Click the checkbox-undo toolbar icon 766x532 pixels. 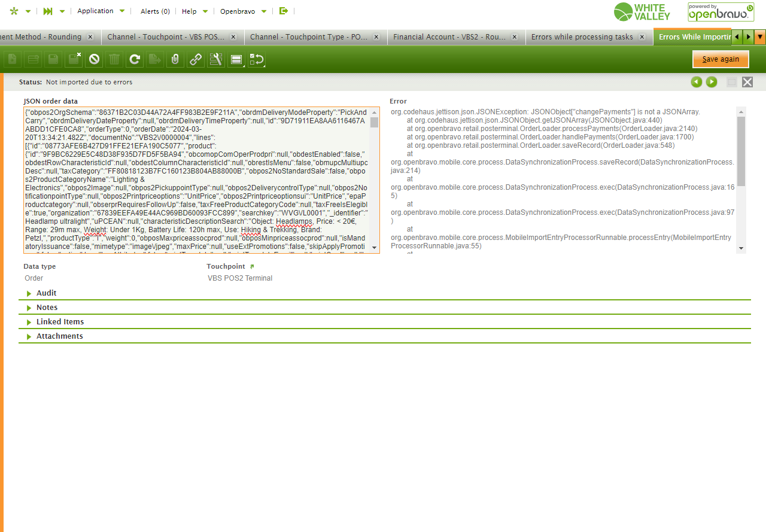point(257,59)
